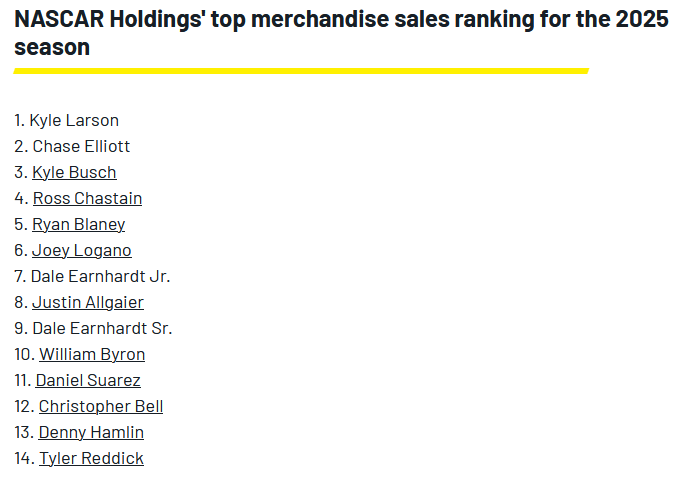675x478 pixels.
Task: Follow the Denny Hamlin link
Action: tap(91, 432)
